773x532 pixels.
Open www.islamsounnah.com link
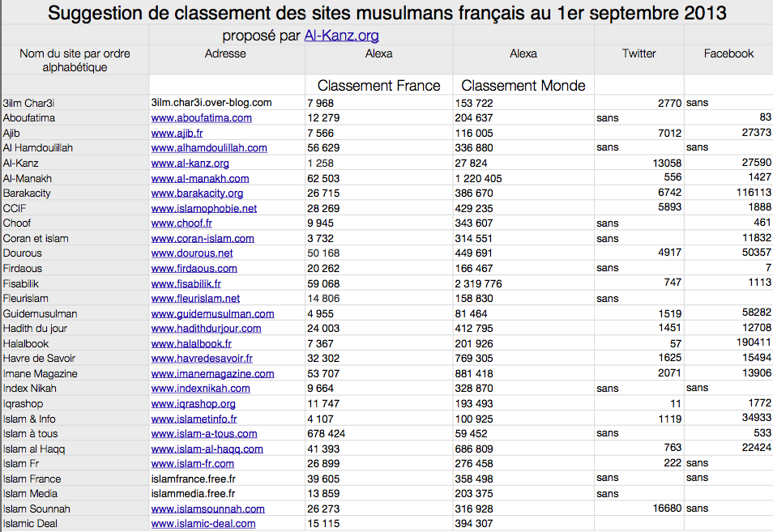point(207,510)
